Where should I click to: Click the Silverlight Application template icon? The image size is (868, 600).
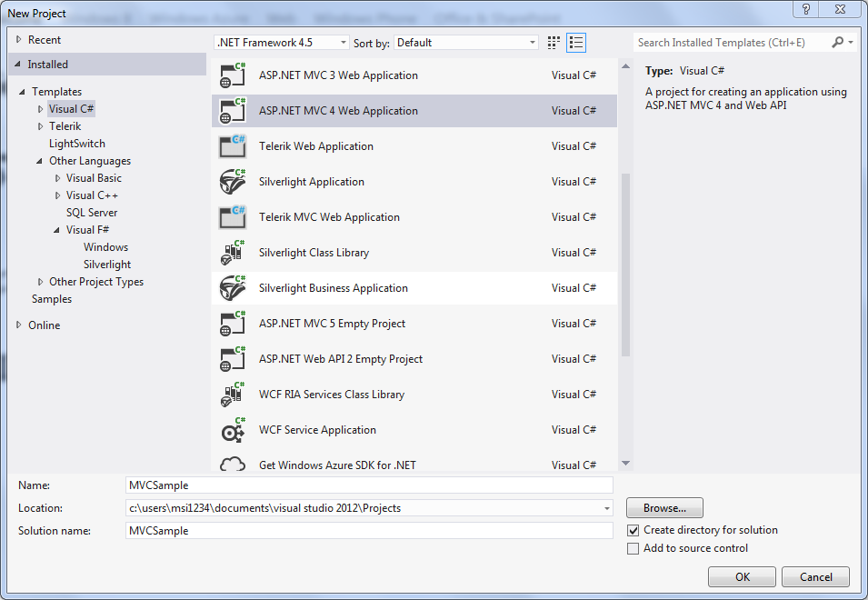click(x=233, y=182)
